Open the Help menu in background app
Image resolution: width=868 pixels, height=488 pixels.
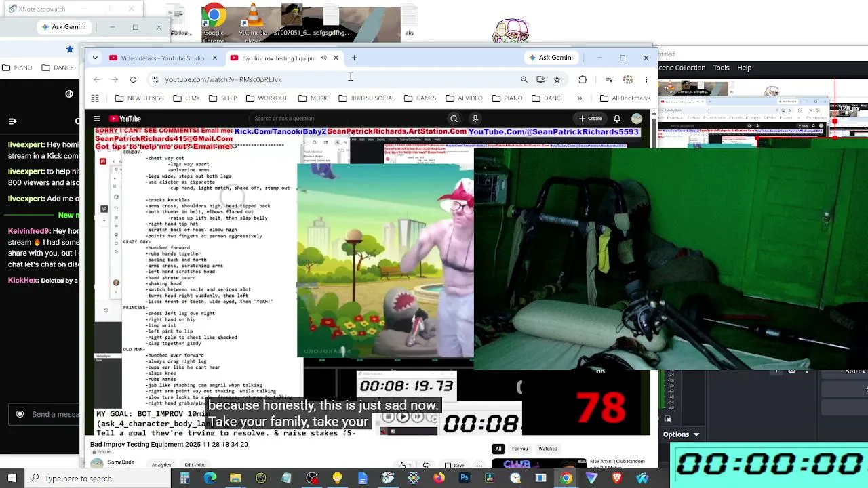pyautogui.click(x=744, y=68)
